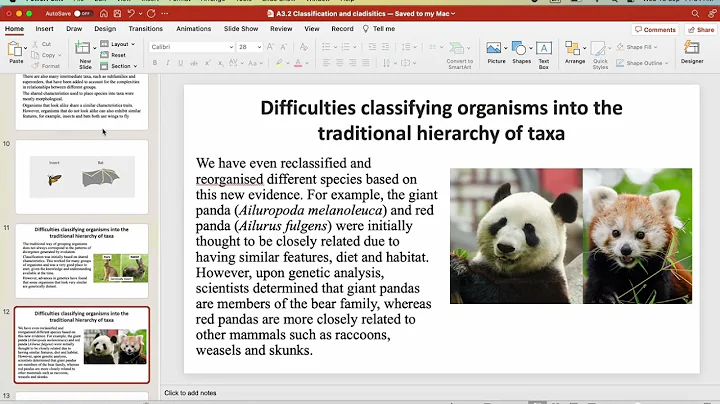Insert a Text Box

pos(544,54)
